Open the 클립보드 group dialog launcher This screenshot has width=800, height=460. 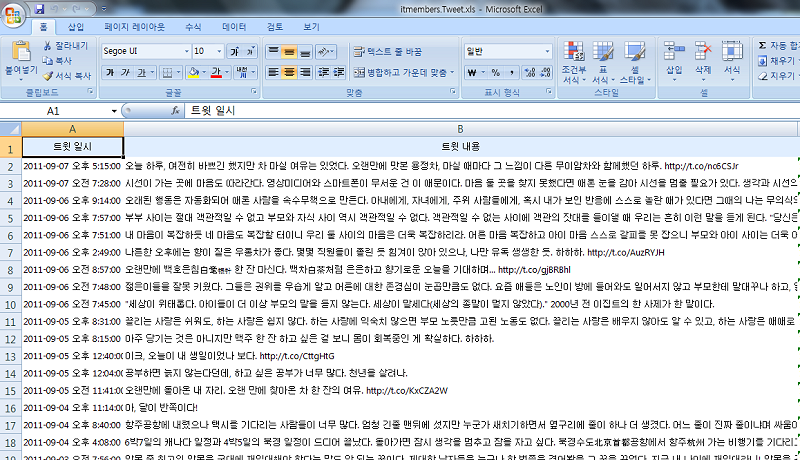(x=91, y=91)
